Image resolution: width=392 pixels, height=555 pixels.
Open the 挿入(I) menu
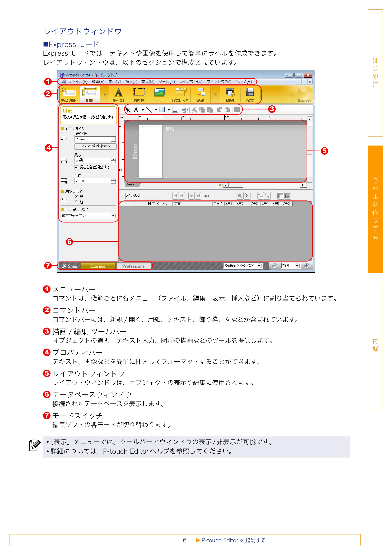(x=131, y=82)
